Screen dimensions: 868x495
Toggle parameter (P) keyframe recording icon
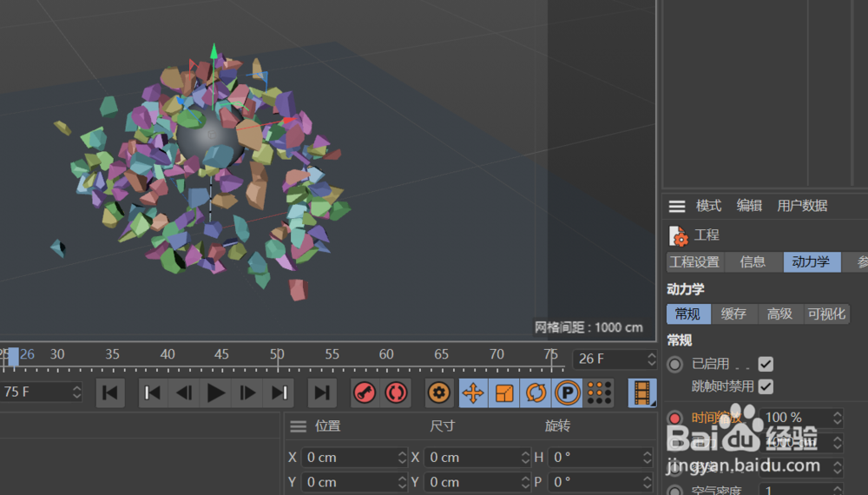568,393
